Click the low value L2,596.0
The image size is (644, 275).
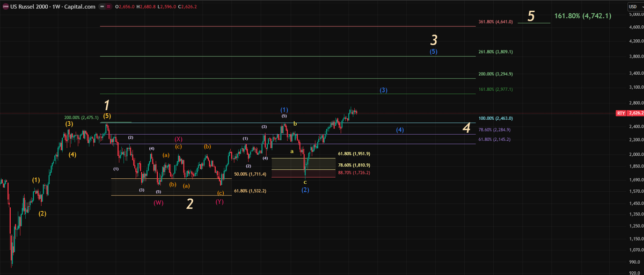point(167,6)
